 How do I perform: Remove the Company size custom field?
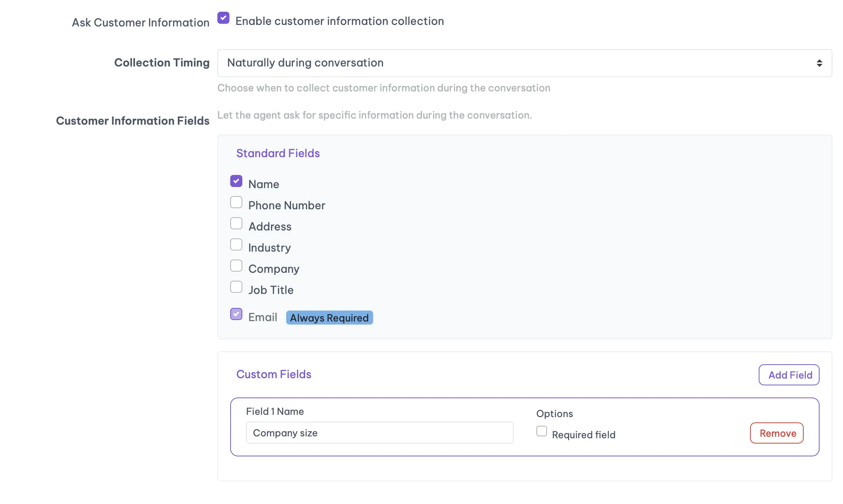pos(777,433)
